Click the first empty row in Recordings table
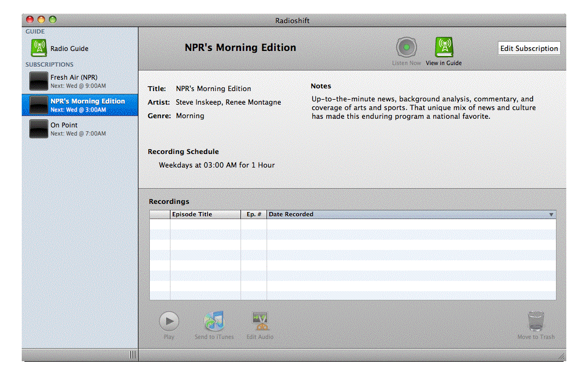 pos(352,225)
